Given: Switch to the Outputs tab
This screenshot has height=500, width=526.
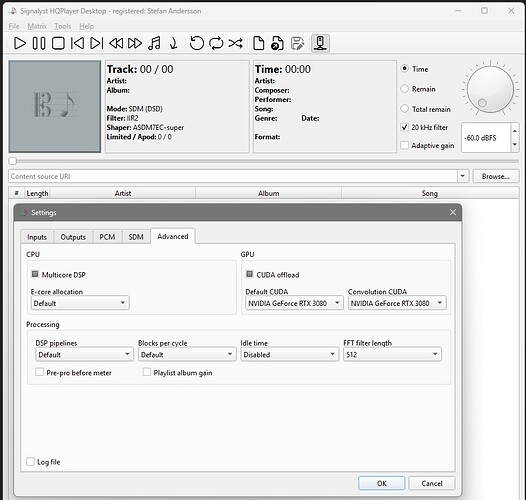Looking at the screenshot, I should pyautogui.click(x=73, y=237).
